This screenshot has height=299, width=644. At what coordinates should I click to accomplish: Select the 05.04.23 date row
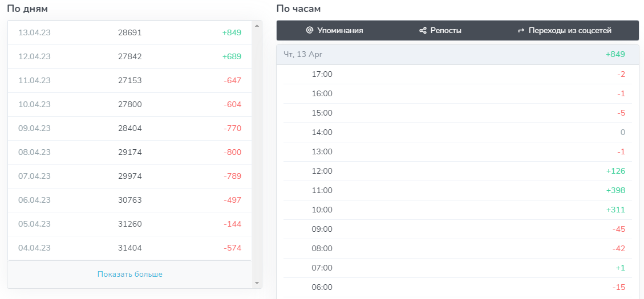click(x=130, y=224)
